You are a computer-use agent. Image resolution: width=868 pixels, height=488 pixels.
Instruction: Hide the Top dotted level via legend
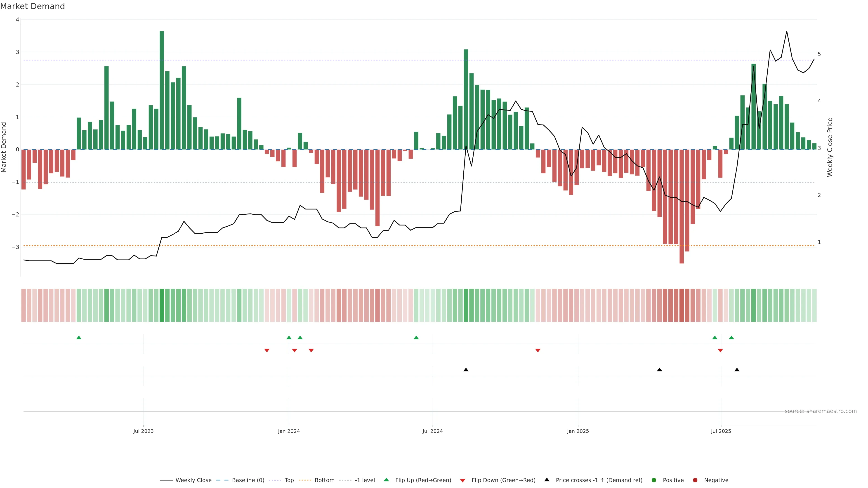pyautogui.click(x=289, y=480)
